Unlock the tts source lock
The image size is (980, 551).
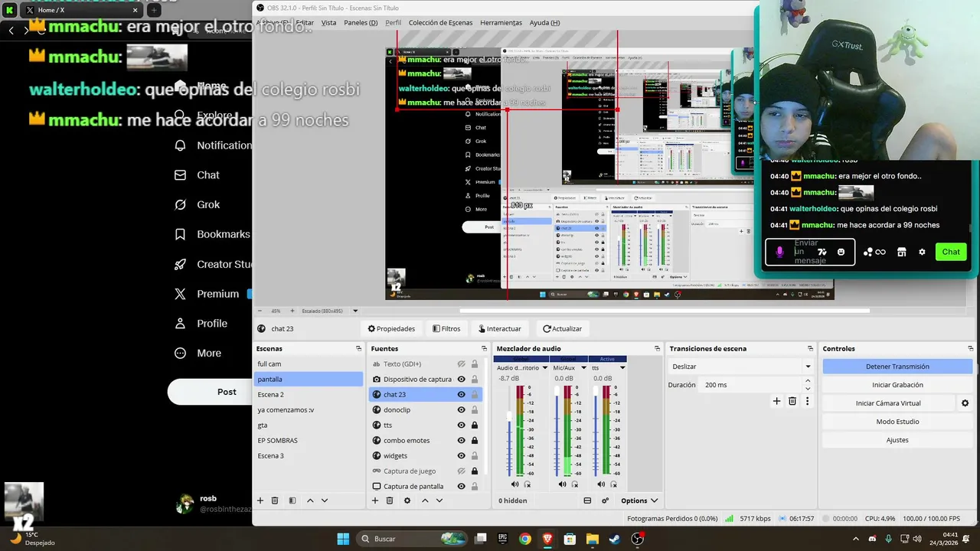point(475,425)
